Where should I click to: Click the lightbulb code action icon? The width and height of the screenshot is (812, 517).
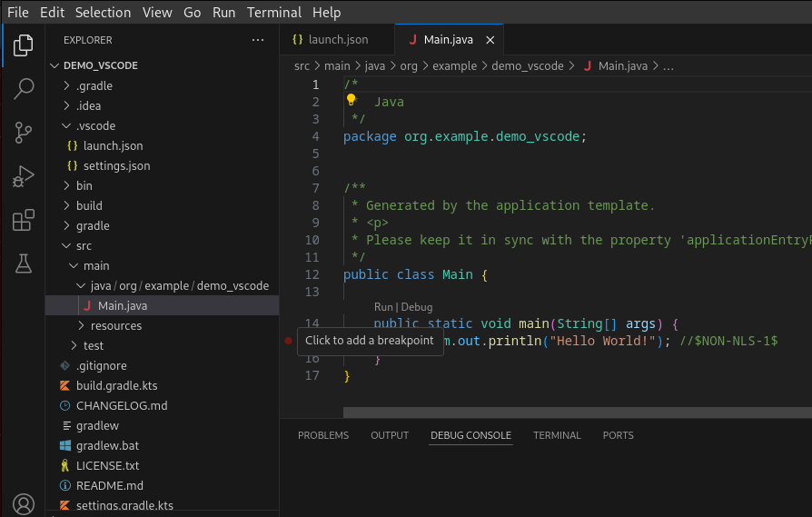tap(352, 101)
